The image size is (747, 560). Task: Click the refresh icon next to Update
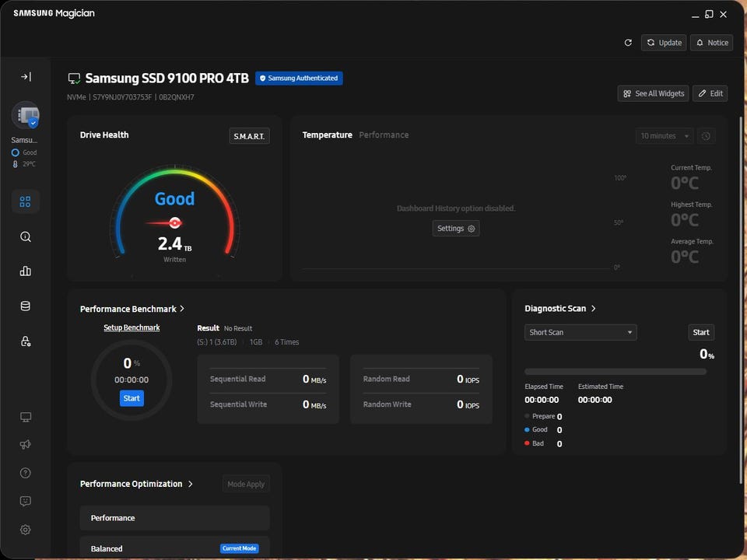(x=628, y=43)
